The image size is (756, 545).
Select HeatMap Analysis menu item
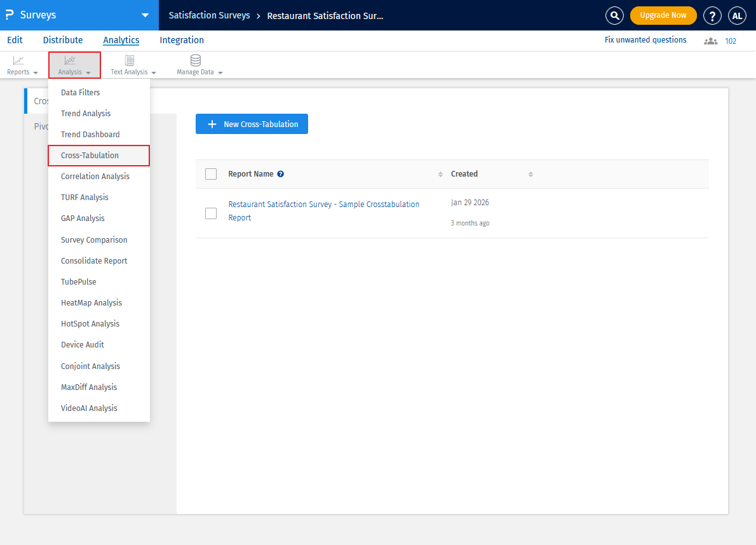pos(99,302)
